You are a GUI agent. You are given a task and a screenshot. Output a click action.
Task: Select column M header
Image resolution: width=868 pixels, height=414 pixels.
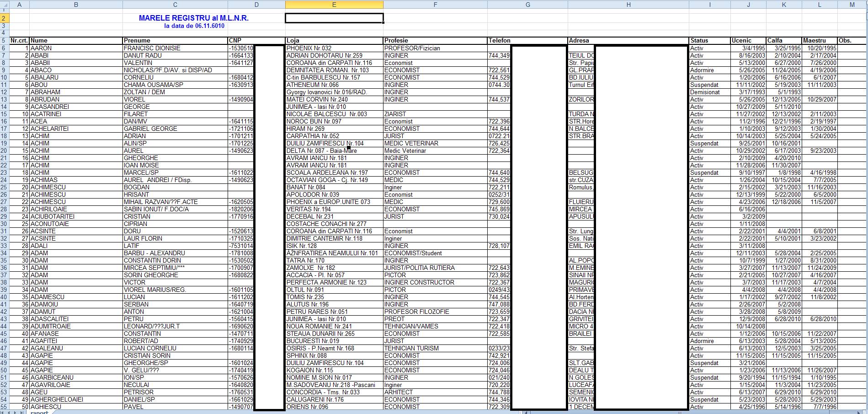tap(852, 5)
